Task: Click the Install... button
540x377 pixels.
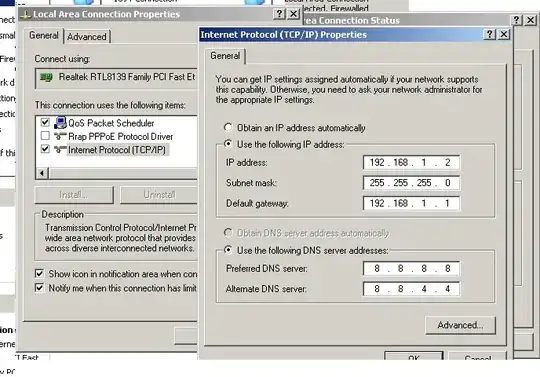Action: coord(74,195)
